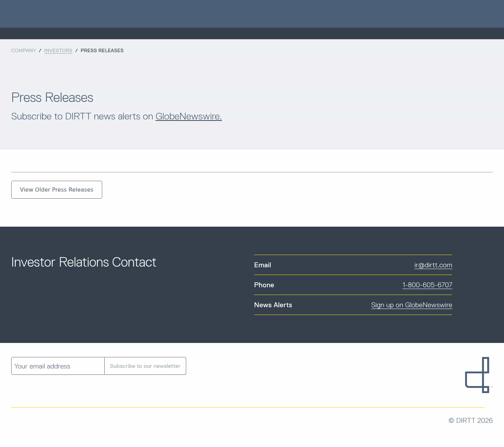This screenshot has height=447, width=504.
Task: Email ir@dirtt.com via the link
Action: (x=433, y=265)
